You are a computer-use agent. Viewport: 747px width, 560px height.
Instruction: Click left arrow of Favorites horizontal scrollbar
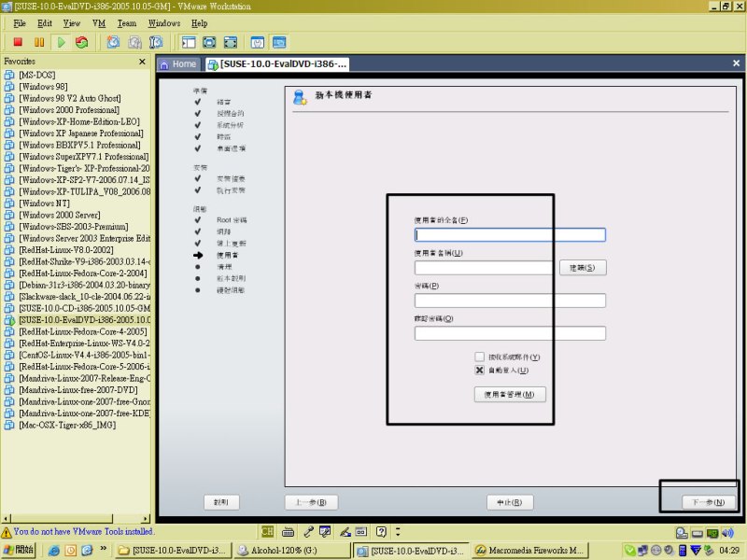tap(6, 519)
